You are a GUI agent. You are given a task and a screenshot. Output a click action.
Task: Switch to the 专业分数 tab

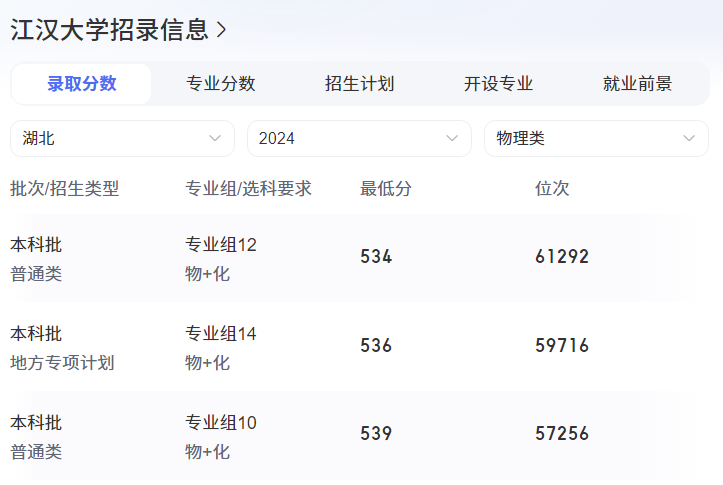tap(220, 84)
